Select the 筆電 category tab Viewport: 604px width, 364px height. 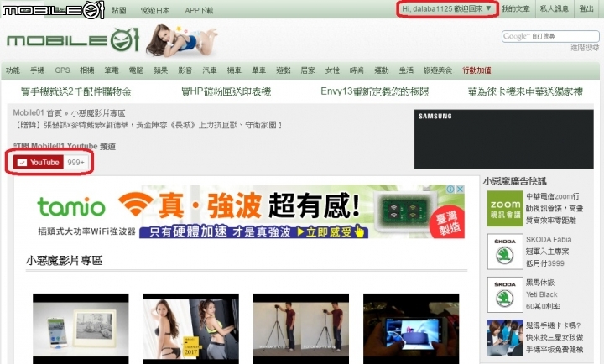(112, 70)
